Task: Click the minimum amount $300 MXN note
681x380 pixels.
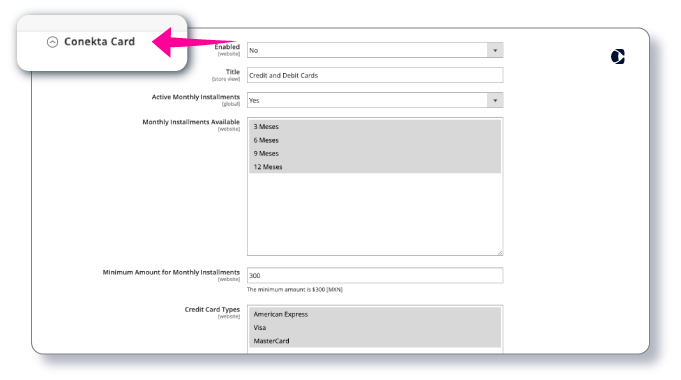Action: [x=295, y=290]
